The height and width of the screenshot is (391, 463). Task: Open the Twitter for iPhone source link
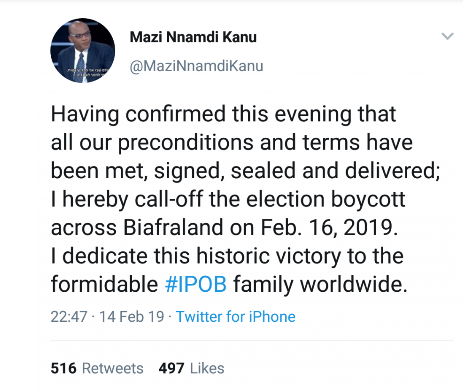236,317
